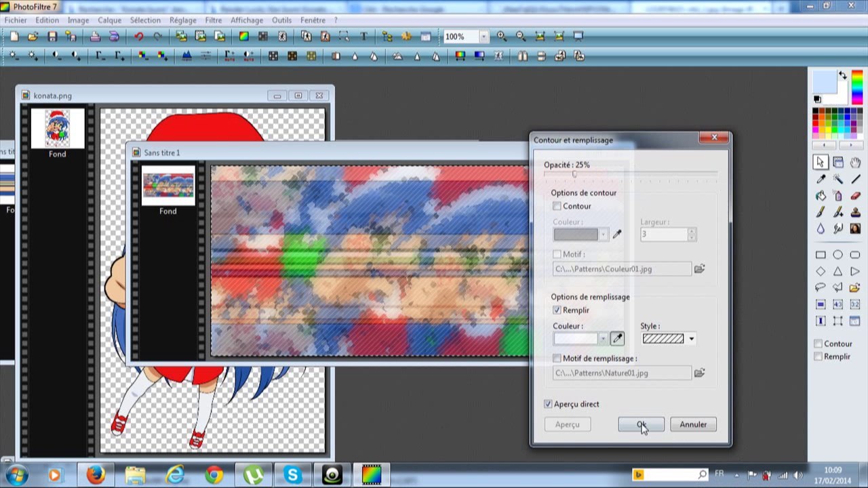Click the Aperçu button
The height and width of the screenshot is (488, 868).
pyautogui.click(x=568, y=424)
